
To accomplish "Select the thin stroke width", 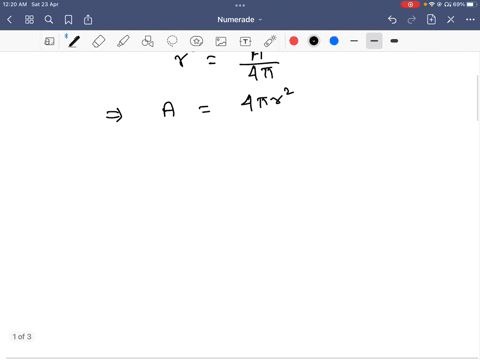I will (354, 41).
